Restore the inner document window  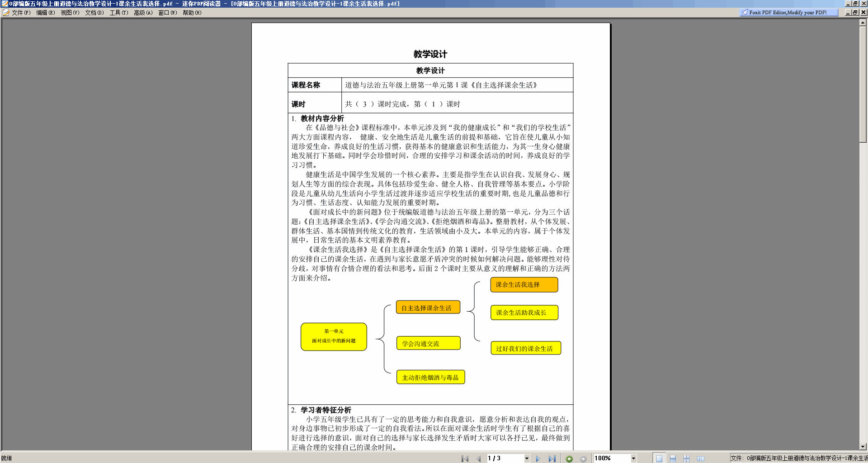click(855, 13)
